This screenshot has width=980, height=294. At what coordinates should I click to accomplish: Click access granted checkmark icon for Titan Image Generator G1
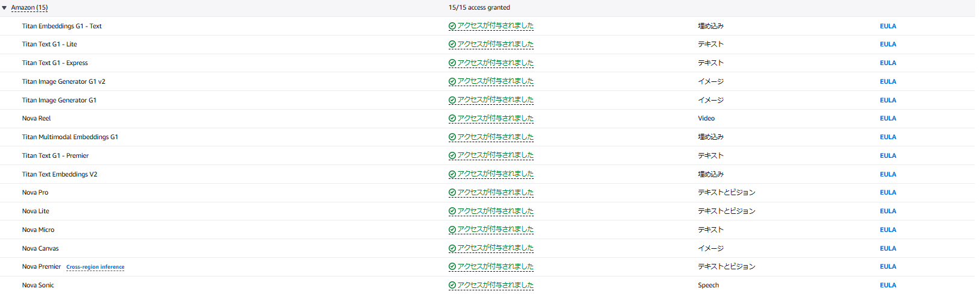[x=452, y=101]
